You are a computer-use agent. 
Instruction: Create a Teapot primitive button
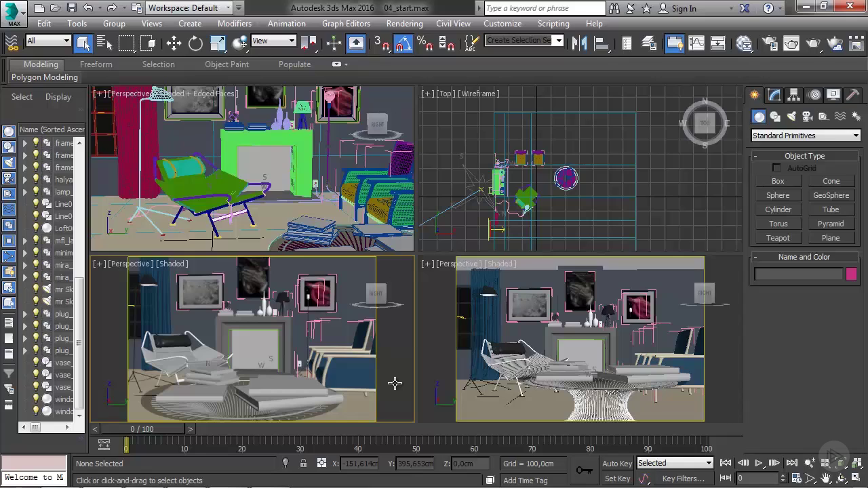click(778, 238)
